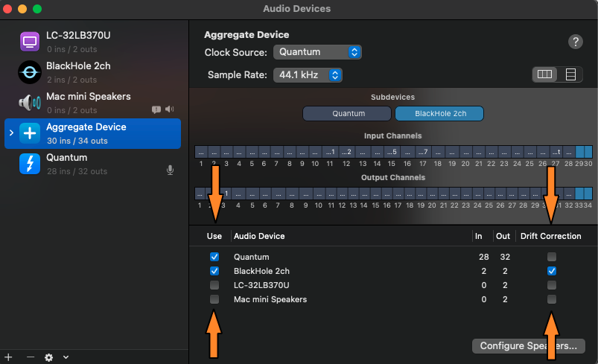The image size is (598, 364).
Task: Enable Use for LC-32LB370U
Action: tap(214, 285)
